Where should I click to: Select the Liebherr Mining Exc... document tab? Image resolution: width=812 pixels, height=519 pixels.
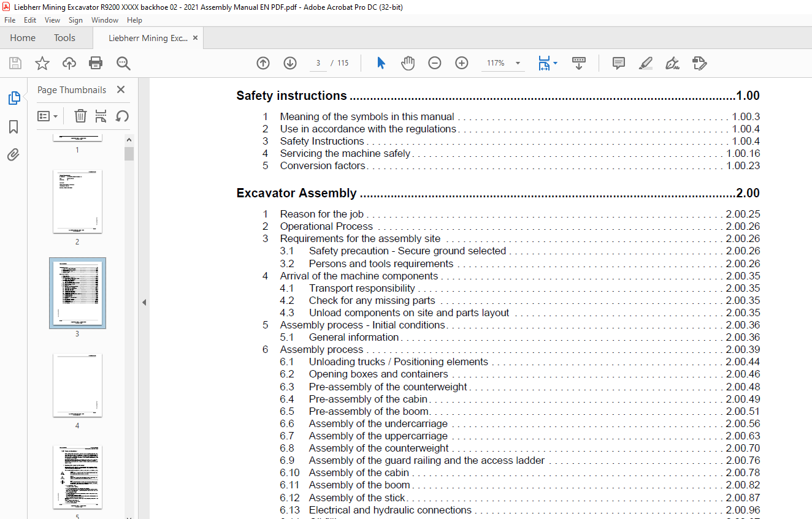(148, 38)
